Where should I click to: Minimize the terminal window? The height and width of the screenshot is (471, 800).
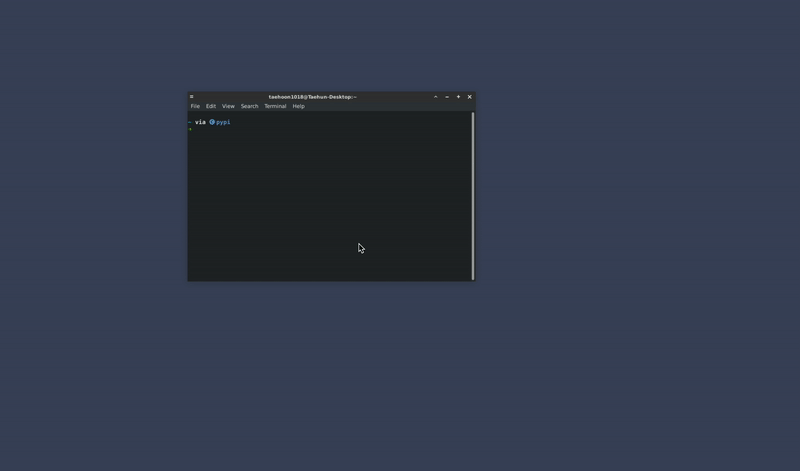click(x=447, y=96)
